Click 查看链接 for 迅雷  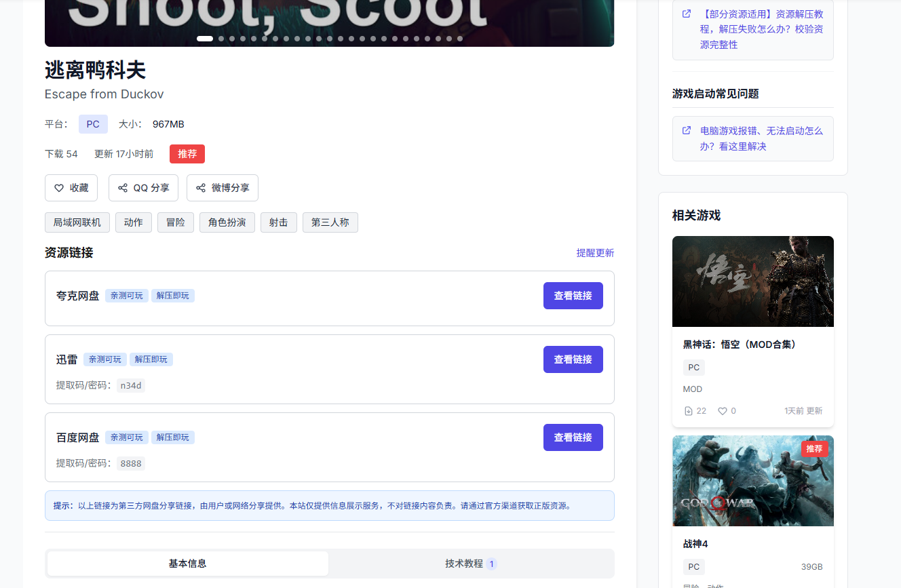(x=573, y=359)
